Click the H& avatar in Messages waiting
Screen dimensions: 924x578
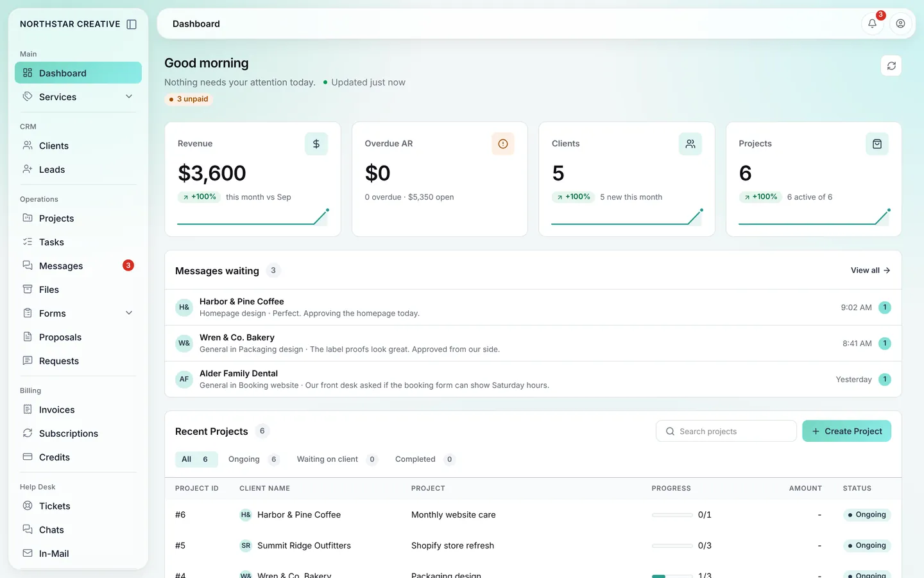click(x=184, y=307)
